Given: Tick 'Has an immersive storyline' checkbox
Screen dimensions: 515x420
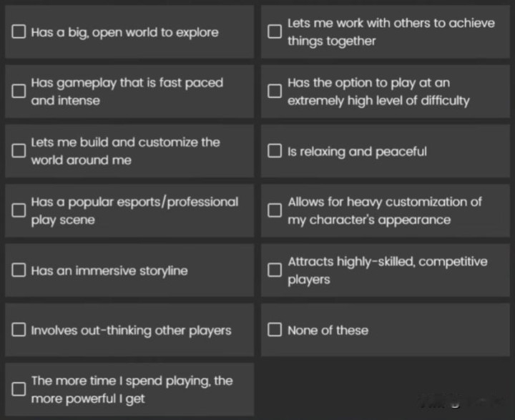Looking at the screenshot, I should click(x=19, y=270).
